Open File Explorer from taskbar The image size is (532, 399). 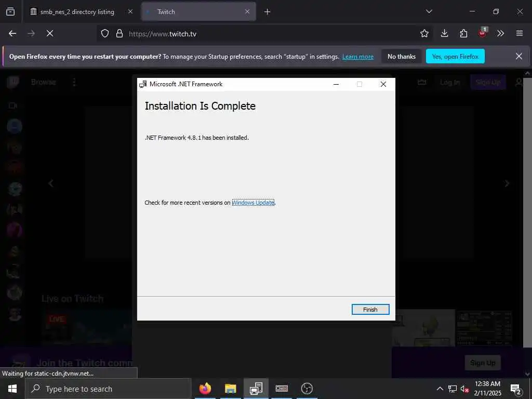coord(230,389)
